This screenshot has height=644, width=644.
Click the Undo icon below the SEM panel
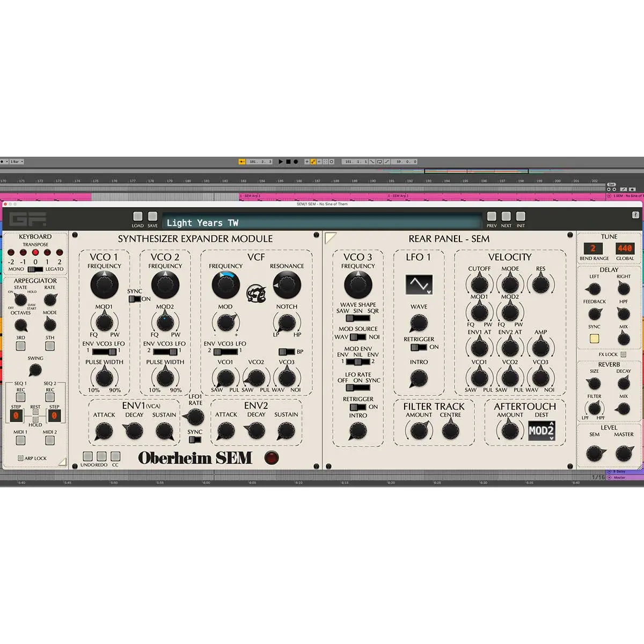(x=88, y=457)
